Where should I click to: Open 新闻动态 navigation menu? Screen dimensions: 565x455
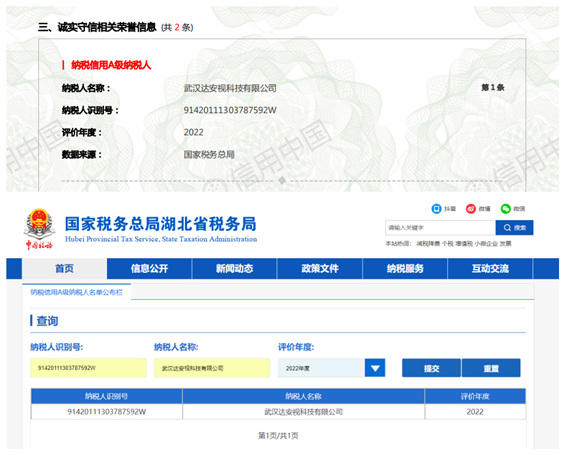(234, 269)
